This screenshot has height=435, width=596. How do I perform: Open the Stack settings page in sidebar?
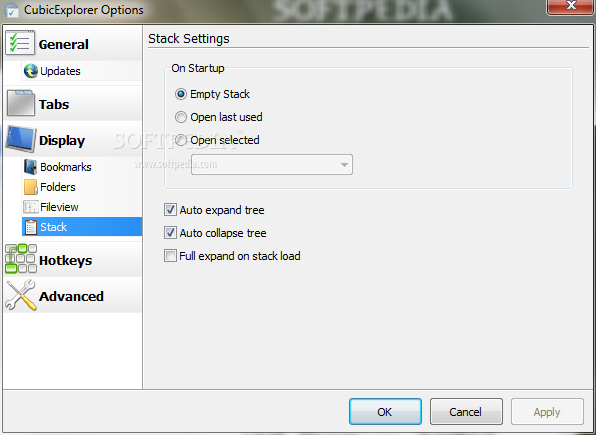82,227
